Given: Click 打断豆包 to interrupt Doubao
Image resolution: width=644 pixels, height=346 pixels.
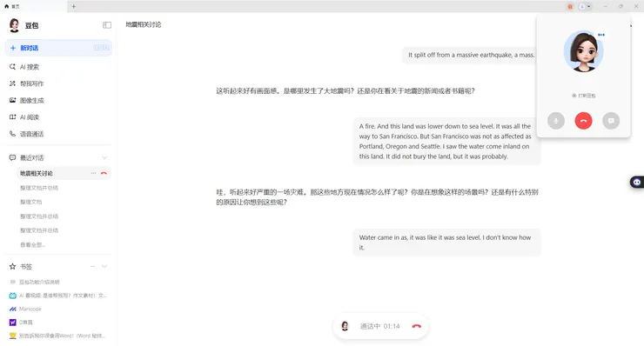Looking at the screenshot, I should pos(584,96).
